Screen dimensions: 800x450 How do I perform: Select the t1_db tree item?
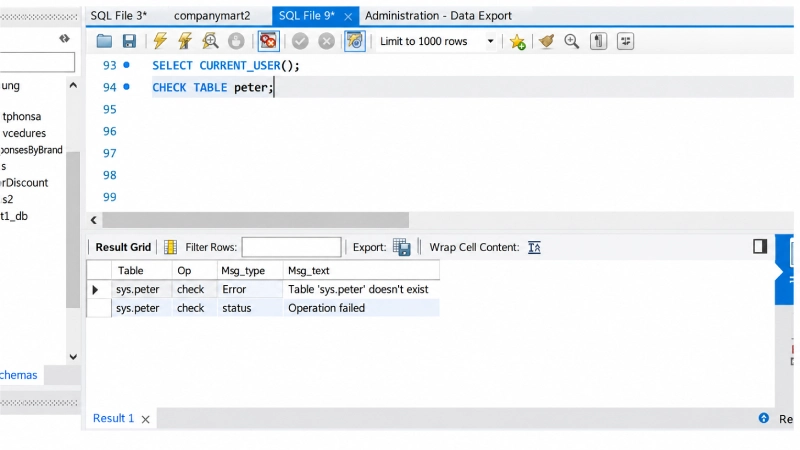[x=14, y=216]
